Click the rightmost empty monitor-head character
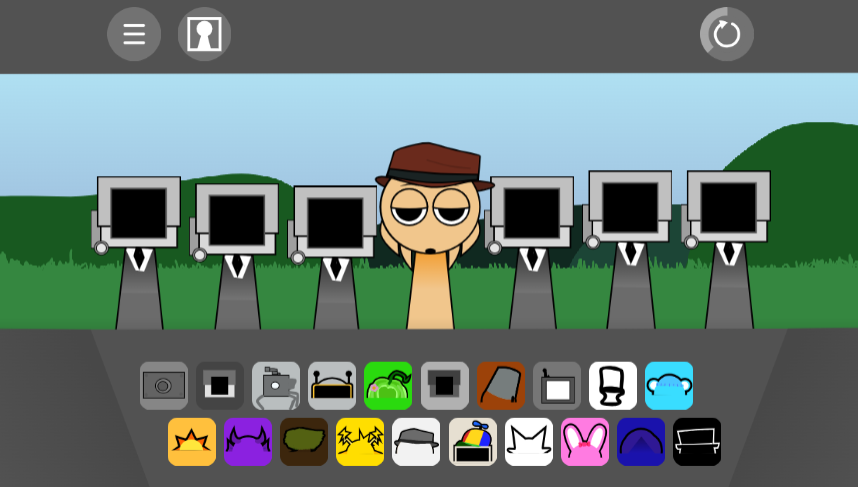Viewport: 858px width, 487px height. click(728, 240)
